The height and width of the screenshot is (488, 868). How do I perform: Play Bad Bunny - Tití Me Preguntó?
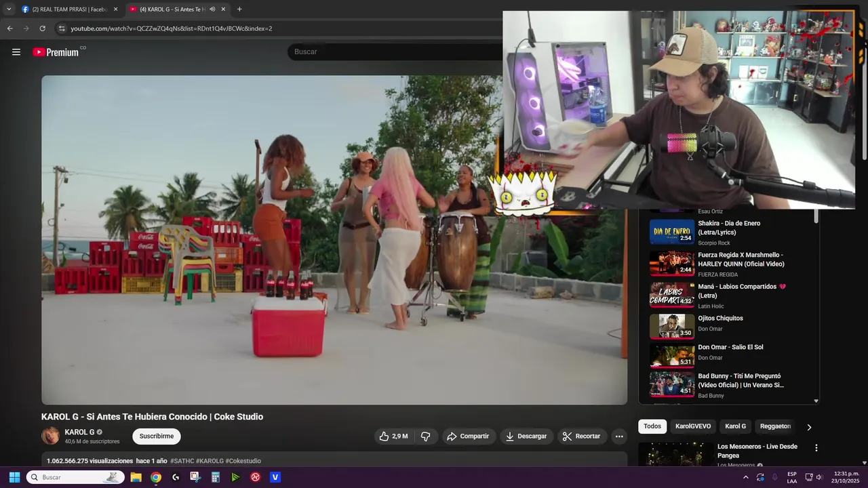729,385
